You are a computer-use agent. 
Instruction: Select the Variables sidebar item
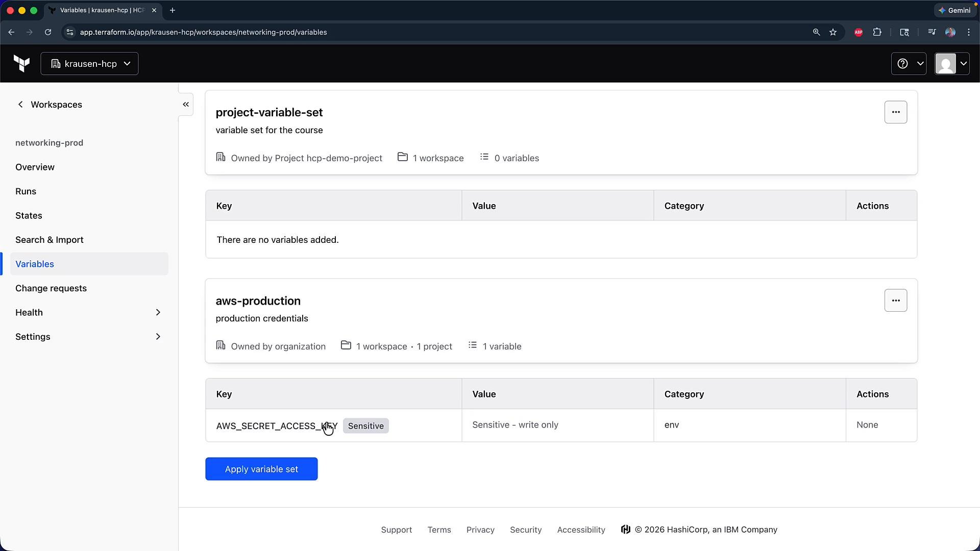point(89,264)
